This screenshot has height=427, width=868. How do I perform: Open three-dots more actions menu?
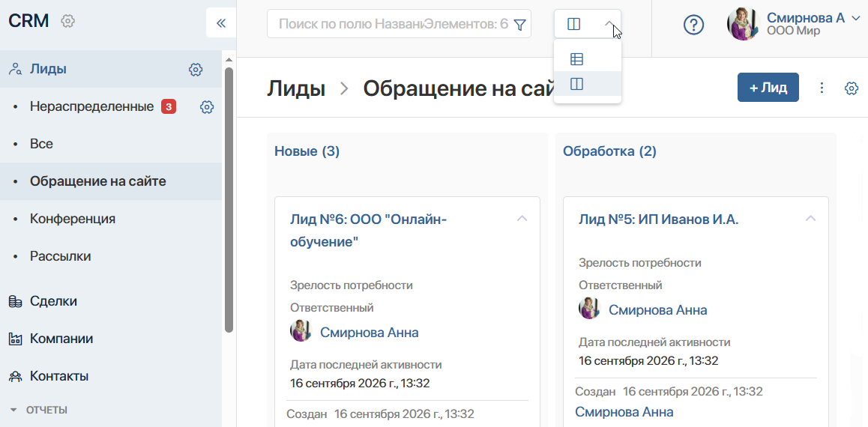[x=822, y=88]
